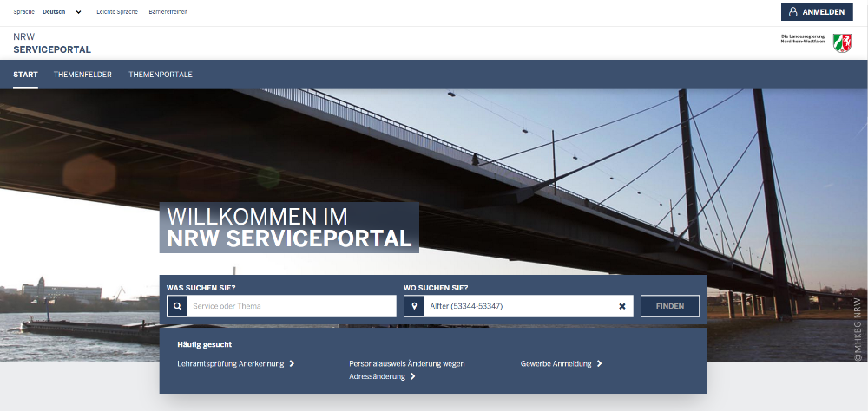Screen dimensions: 868x411
Task: Click the Willkommen im NRW Serviceportal heading
Action: [289, 227]
